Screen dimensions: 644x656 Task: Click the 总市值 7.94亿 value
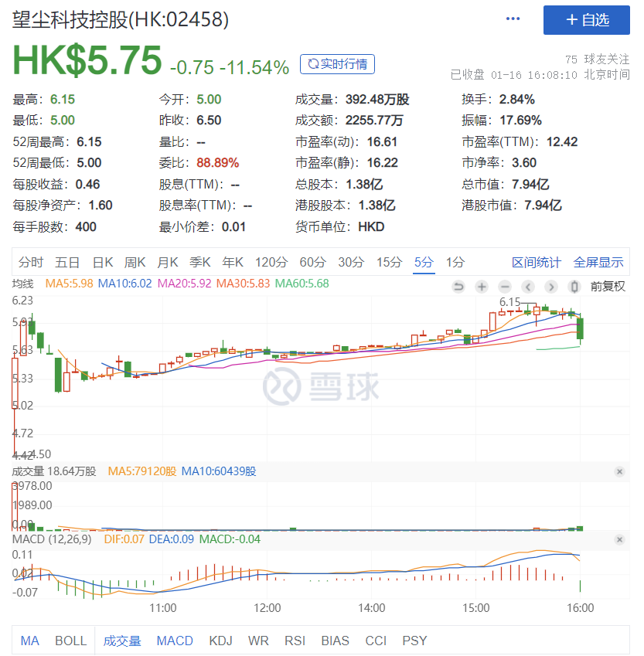(x=530, y=184)
